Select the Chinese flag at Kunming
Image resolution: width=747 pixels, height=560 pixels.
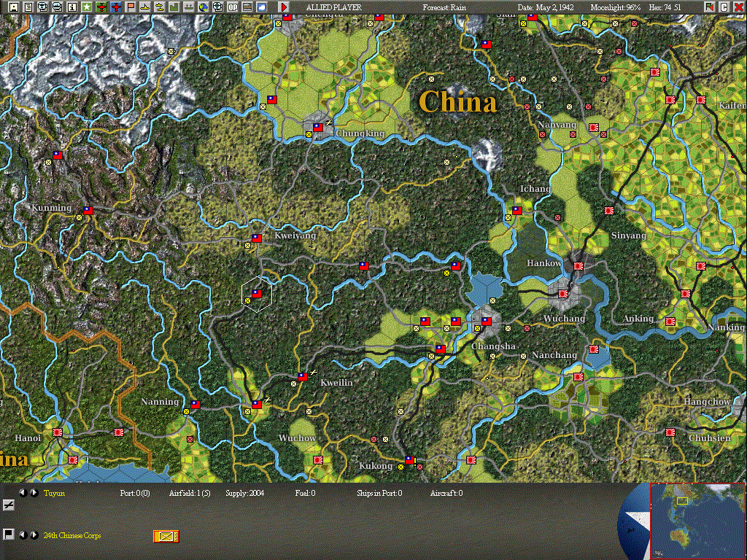[88, 210]
